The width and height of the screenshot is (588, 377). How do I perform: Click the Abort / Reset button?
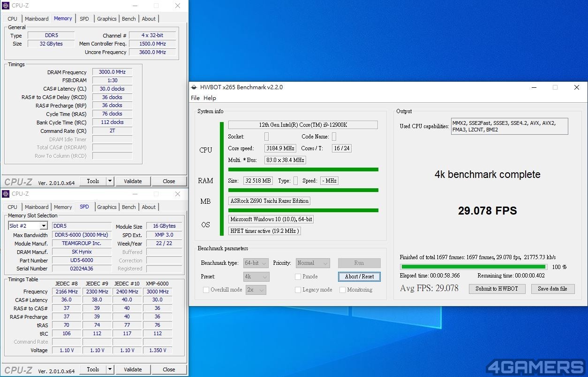359,277
